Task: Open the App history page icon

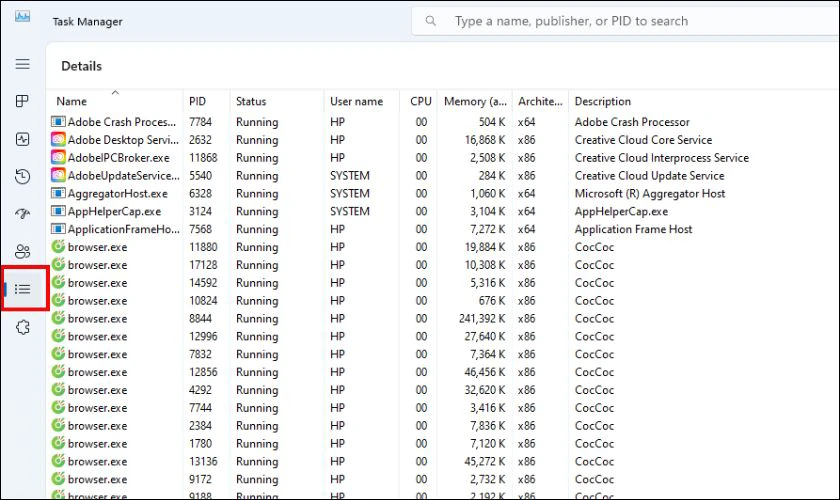Action: tap(22, 177)
